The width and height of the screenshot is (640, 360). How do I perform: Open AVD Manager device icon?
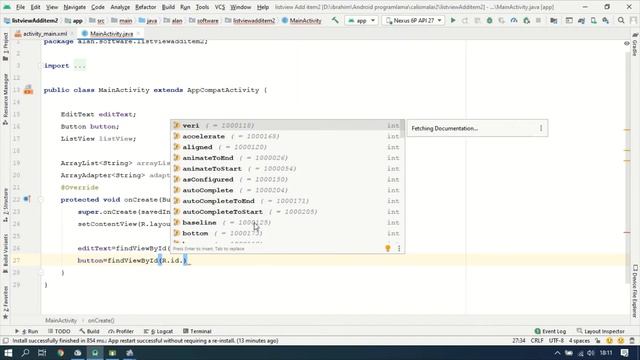pyautogui.click(x=593, y=20)
